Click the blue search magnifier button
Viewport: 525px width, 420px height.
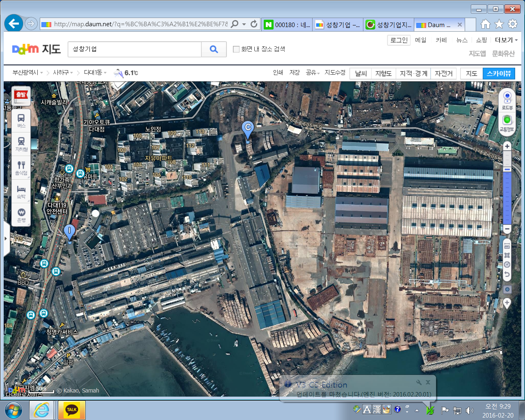pyautogui.click(x=214, y=49)
